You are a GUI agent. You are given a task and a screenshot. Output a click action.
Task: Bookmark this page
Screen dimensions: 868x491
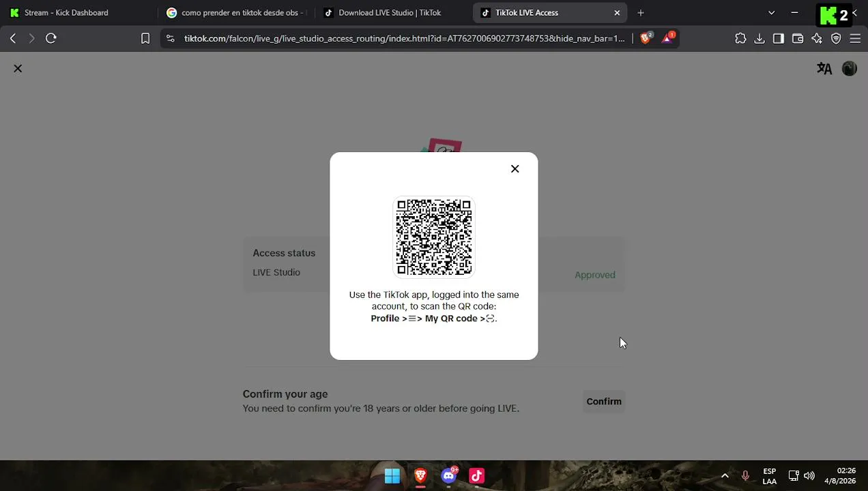145,39
